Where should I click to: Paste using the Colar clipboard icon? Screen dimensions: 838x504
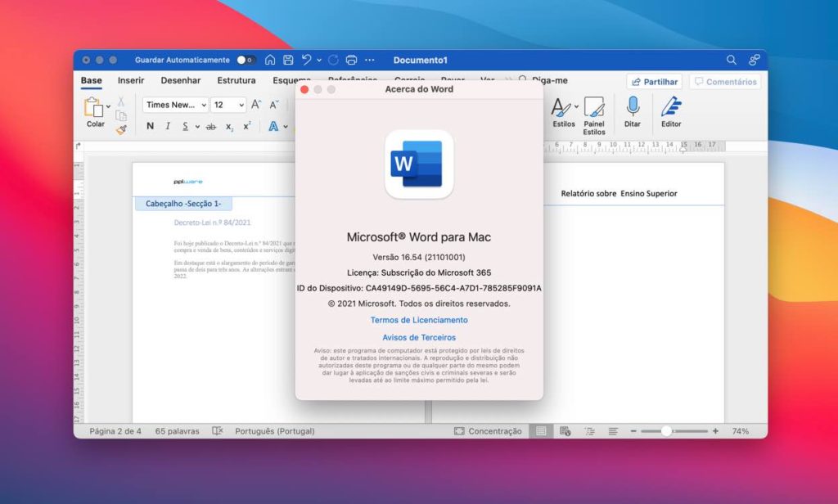pyautogui.click(x=93, y=107)
